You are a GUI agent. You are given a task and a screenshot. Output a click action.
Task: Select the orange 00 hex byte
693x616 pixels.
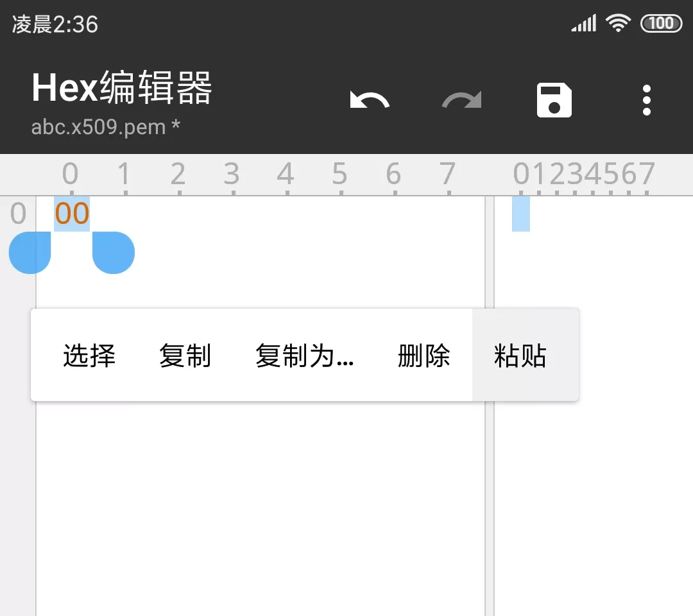click(x=72, y=214)
